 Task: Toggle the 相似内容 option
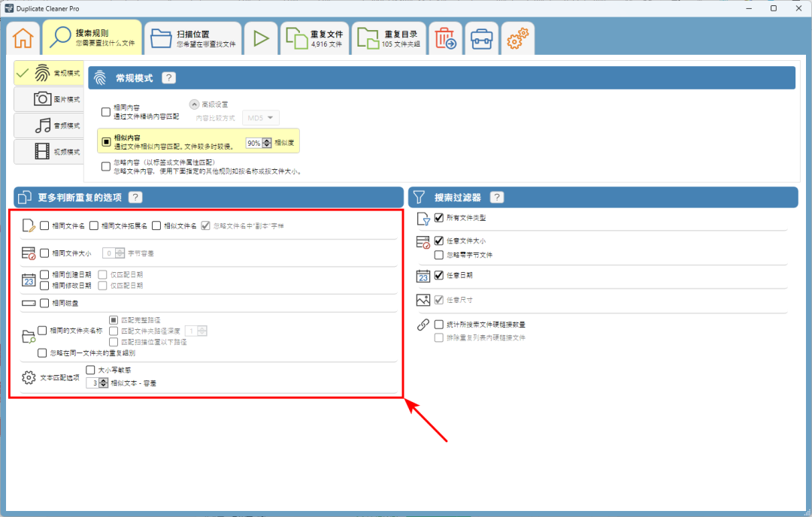coord(106,142)
